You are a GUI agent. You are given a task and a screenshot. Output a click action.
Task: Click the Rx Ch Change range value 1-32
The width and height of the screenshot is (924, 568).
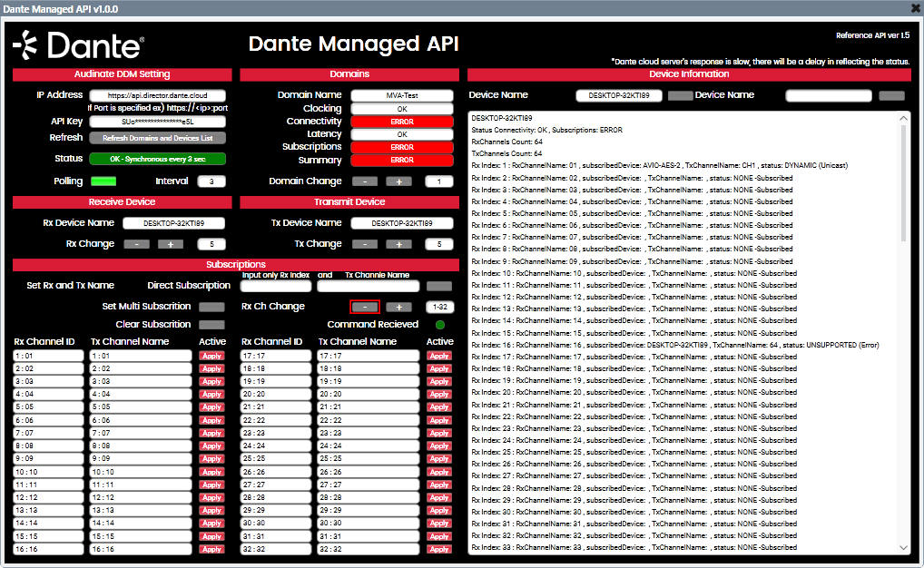pos(439,307)
